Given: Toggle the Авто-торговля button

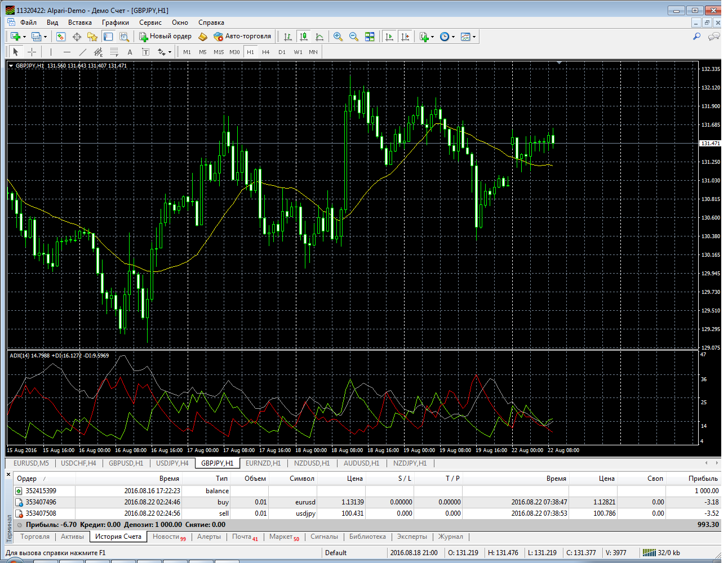Looking at the screenshot, I should click(x=242, y=37).
